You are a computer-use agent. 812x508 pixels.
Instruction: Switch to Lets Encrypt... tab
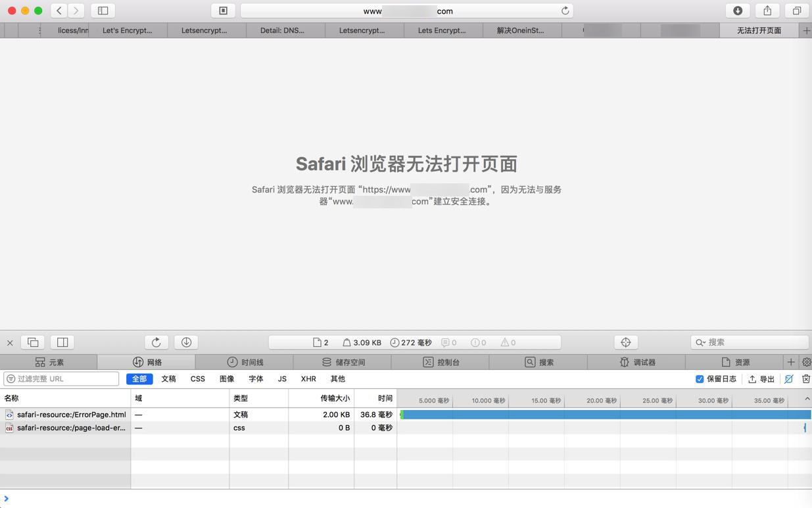443,30
